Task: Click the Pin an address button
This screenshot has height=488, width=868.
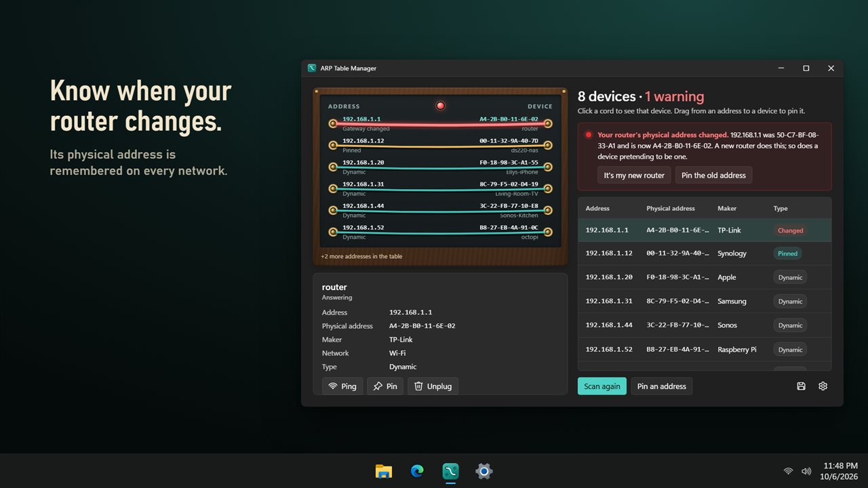Action: [662, 386]
